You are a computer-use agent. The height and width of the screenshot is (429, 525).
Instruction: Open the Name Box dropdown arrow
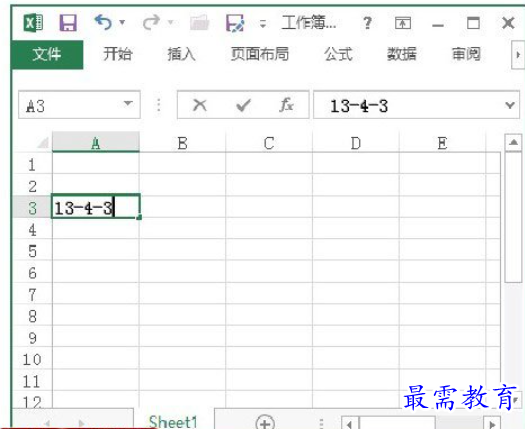128,103
